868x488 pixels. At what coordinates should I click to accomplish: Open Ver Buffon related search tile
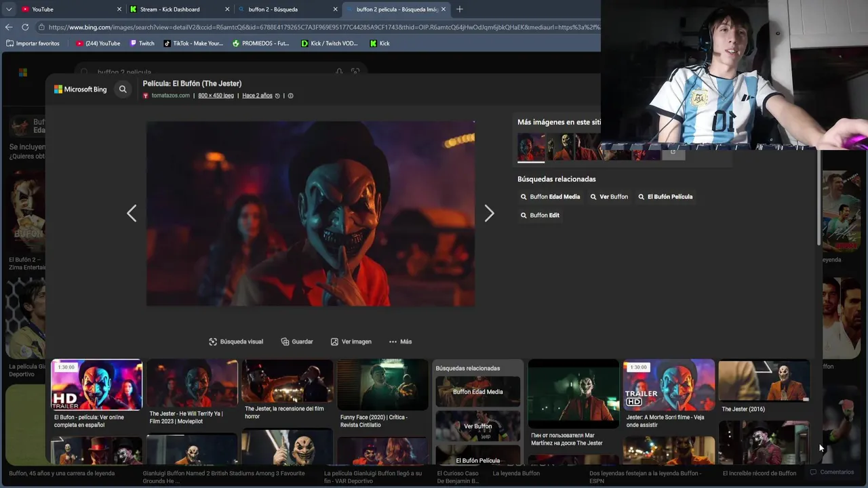pyautogui.click(x=478, y=426)
